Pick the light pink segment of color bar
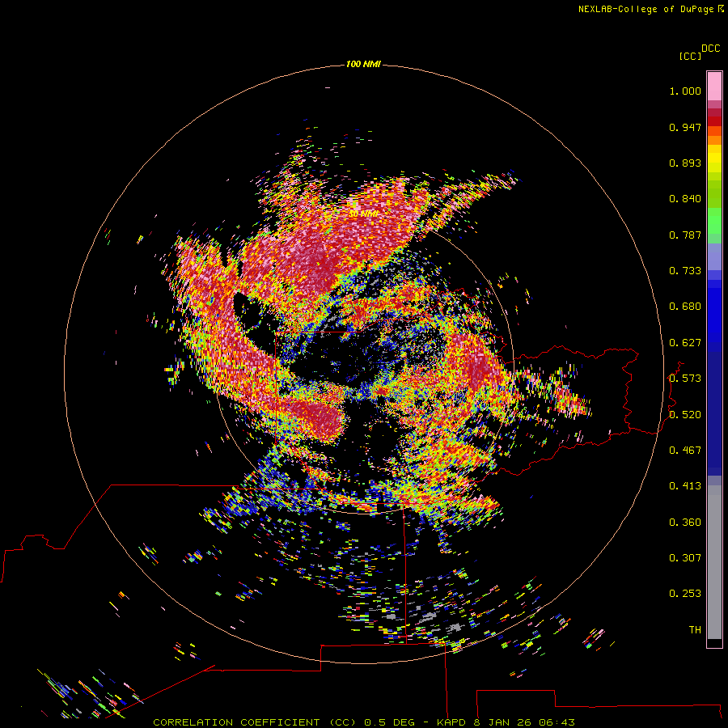 [x=714, y=87]
